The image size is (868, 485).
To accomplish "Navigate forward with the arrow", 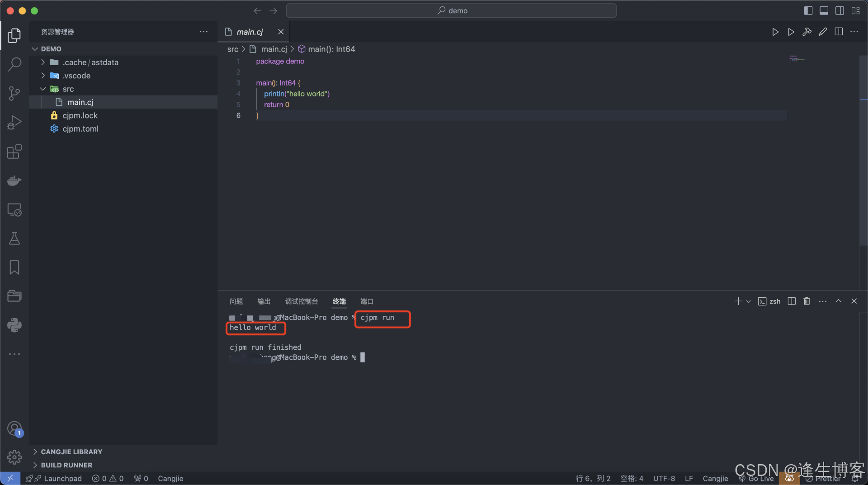I will pos(274,10).
